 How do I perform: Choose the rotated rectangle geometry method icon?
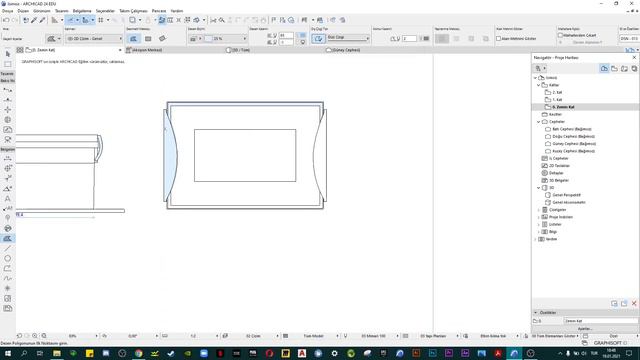coord(162,39)
